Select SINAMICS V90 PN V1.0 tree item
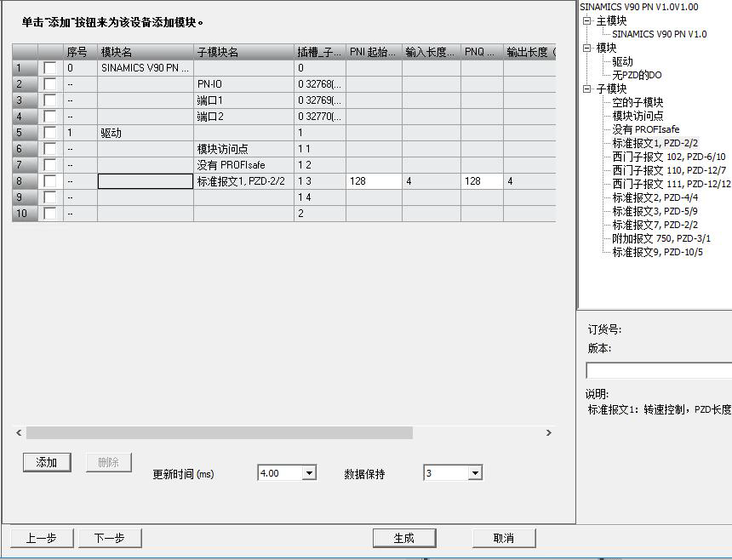 click(x=659, y=34)
